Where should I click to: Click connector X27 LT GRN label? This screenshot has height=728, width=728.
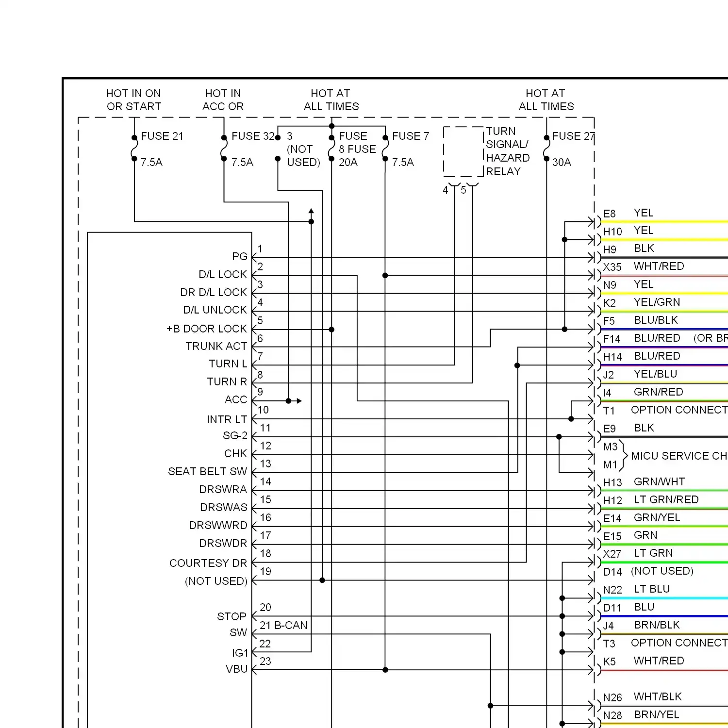(x=638, y=554)
